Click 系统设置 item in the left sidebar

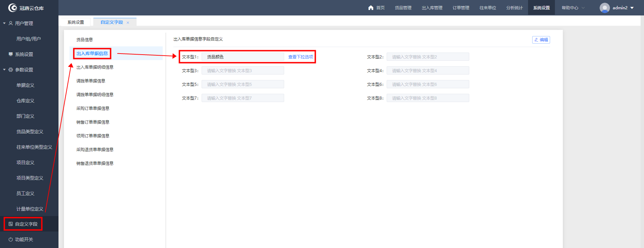click(24, 54)
